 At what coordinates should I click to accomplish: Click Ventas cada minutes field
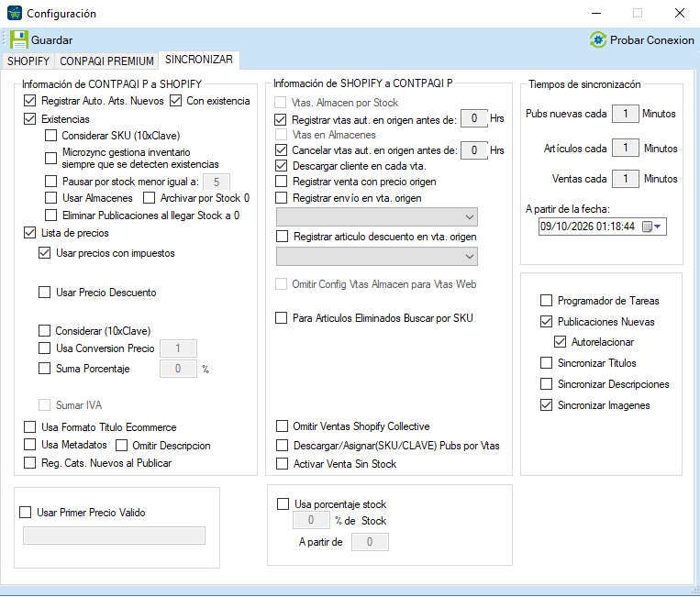click(626, 179)
